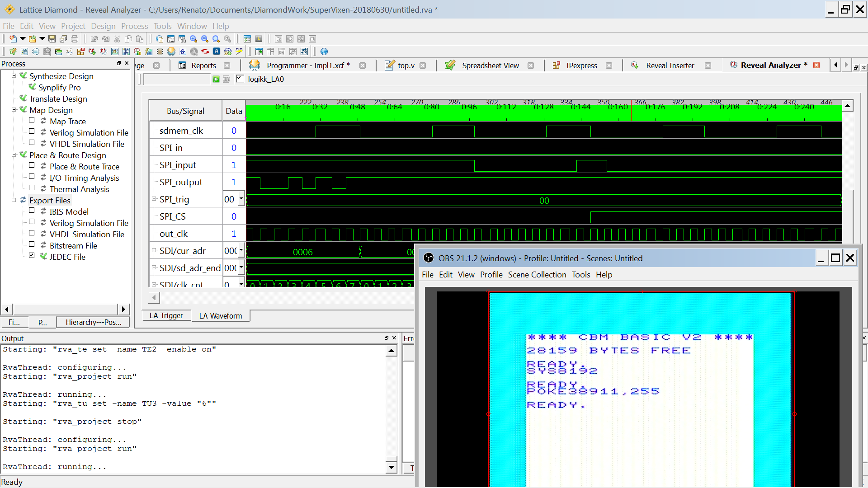This screenshot has width=868, height=488.
Task: Check VHDL Simulation File under Export Files
Action: pyautogui.click(x=32, y=233)
